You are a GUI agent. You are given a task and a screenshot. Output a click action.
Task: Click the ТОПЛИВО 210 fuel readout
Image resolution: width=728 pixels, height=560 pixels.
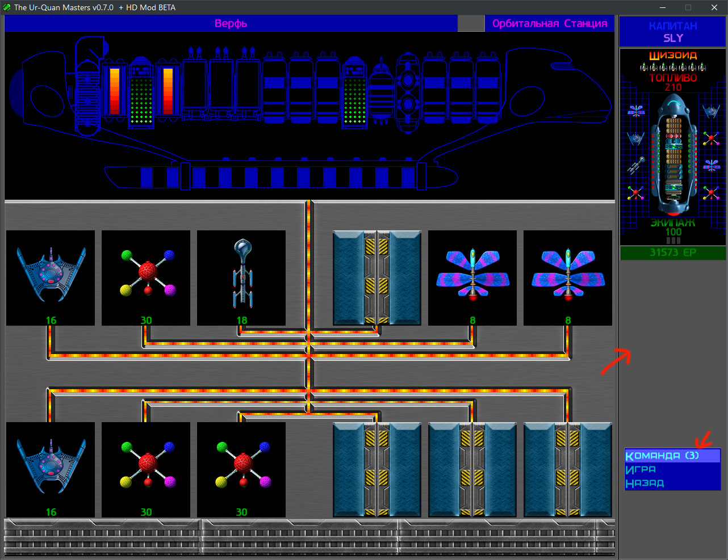coord(673,82)
